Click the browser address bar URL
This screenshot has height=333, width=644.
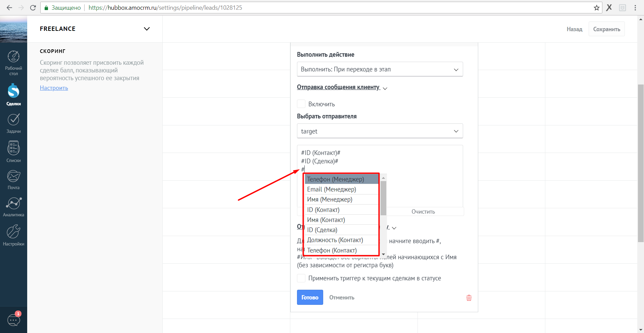tap(165, 8)
